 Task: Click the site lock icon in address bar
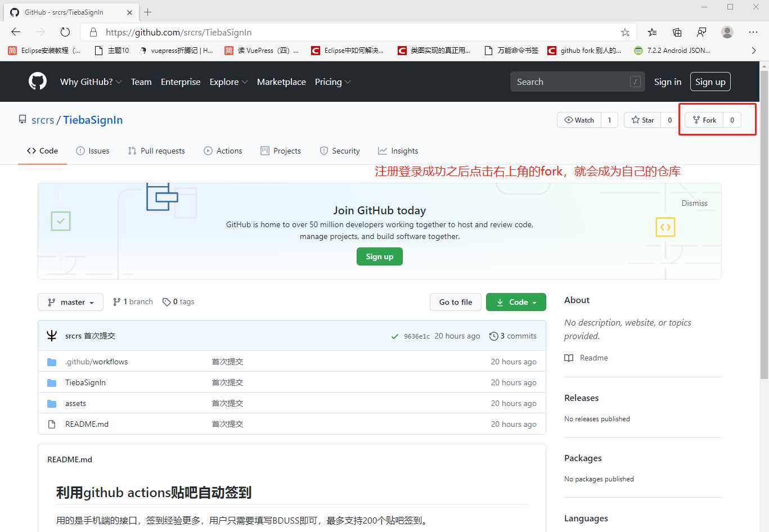click(x=93, y=32)
